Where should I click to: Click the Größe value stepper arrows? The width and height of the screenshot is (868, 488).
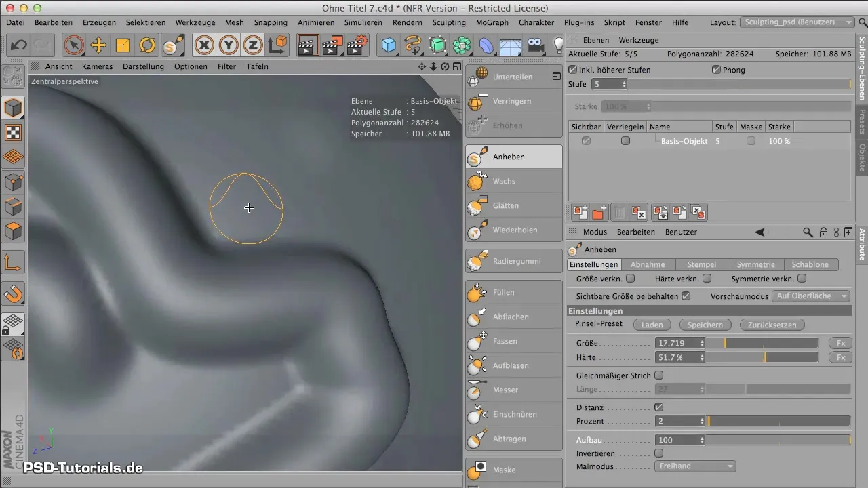pyautogui.click(x=702, y=344)
